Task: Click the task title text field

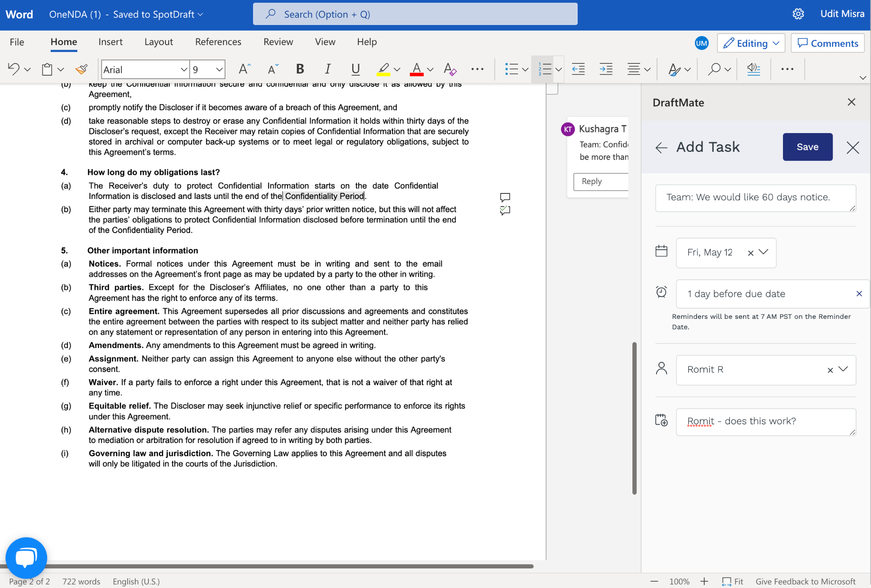Action: pyautogui.click(x=755, y=197)
